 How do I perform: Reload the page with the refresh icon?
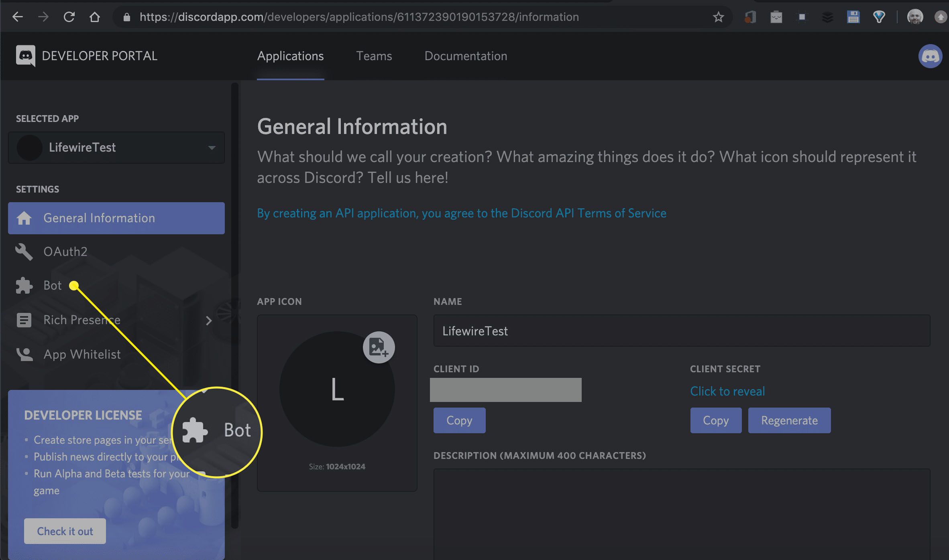[69, 17]
